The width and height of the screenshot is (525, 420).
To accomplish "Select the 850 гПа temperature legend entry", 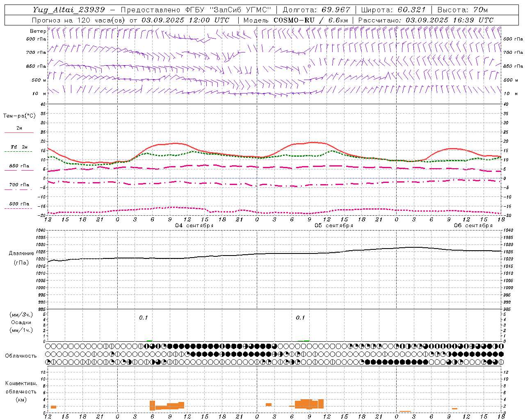I will click(x=19, y=166).
